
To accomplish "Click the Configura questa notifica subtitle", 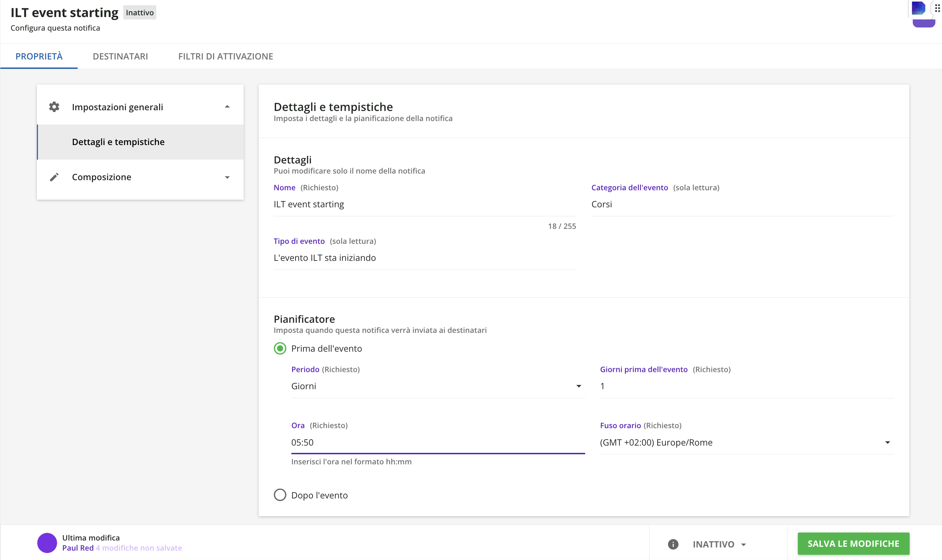I will tap(55, 28).
